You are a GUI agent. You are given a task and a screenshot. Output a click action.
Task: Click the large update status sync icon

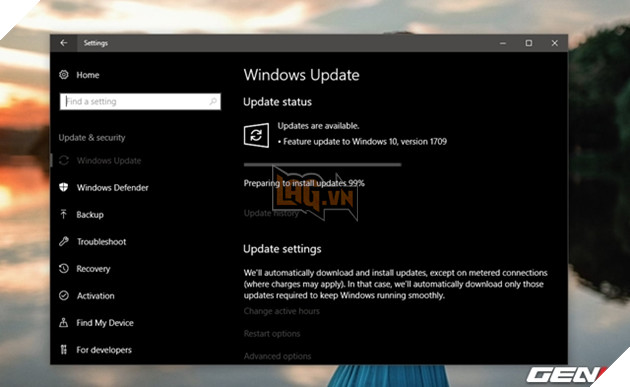pos(256,135)
